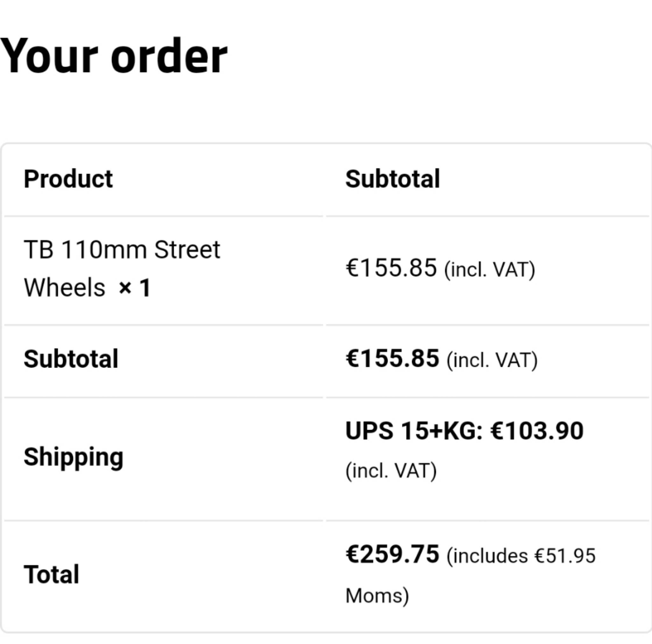This screenshot has width=652, height=644.
Task: Click the bold subtotal amount €155.85
Action: [x=393, y=358]
